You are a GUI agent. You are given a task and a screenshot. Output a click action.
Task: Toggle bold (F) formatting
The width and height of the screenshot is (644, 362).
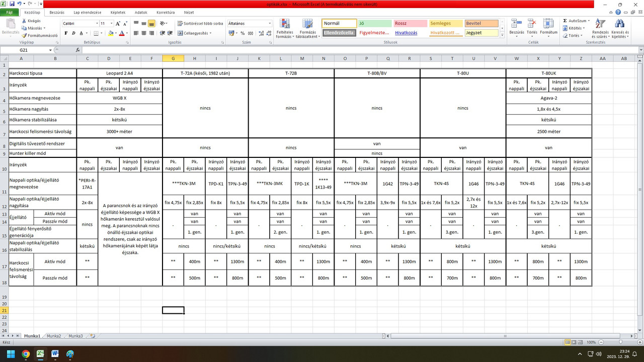click(x=65, y=33)
